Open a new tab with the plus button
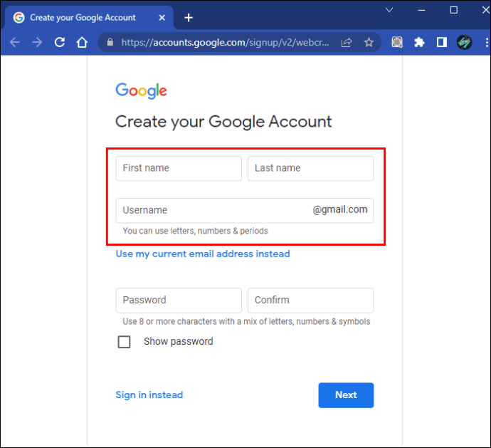The image size is (491, 448). pos(189,18)
